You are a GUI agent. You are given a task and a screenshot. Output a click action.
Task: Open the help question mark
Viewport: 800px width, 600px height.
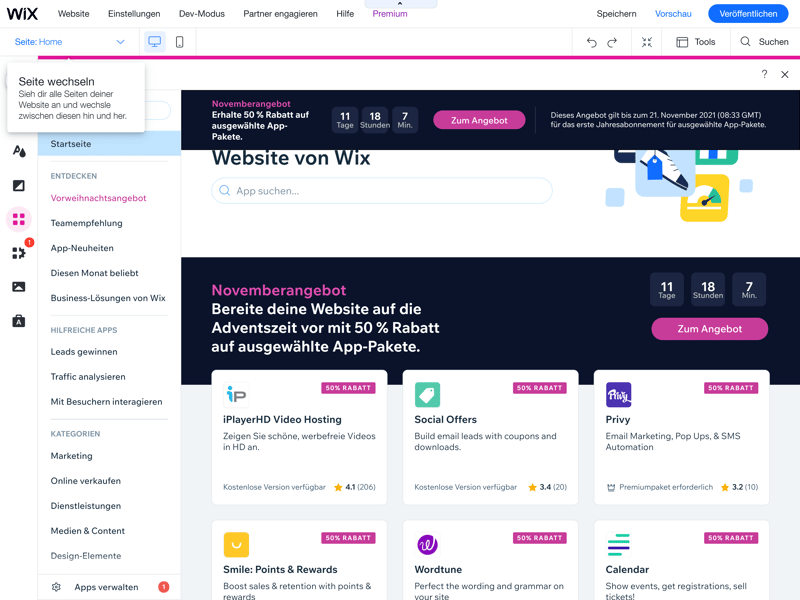point(764,74)
